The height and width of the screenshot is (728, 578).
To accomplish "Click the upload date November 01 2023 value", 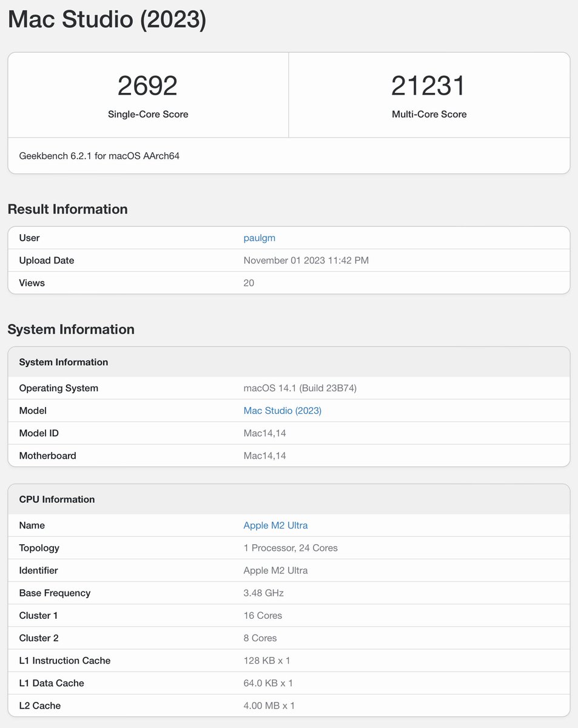I will [x=306, y=260].
